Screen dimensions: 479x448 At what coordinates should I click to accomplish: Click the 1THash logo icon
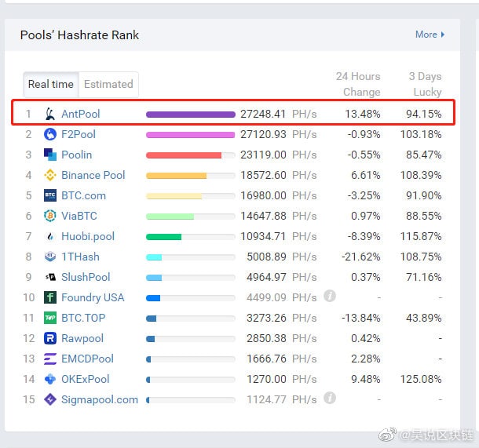coord(50,257)
